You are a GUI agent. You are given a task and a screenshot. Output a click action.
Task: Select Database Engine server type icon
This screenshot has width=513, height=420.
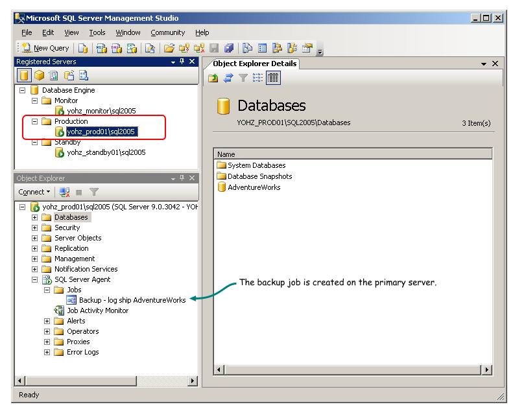coord(24,75)
